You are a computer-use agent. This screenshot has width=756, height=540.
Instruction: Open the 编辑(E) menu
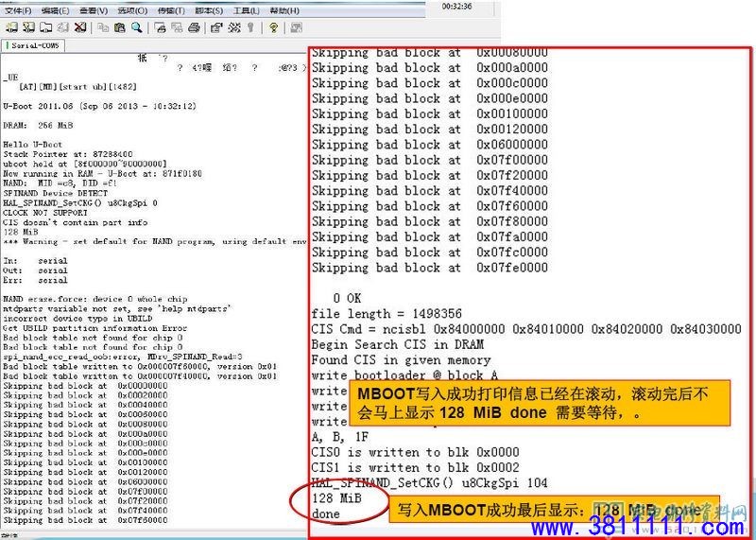pos(55,10)
